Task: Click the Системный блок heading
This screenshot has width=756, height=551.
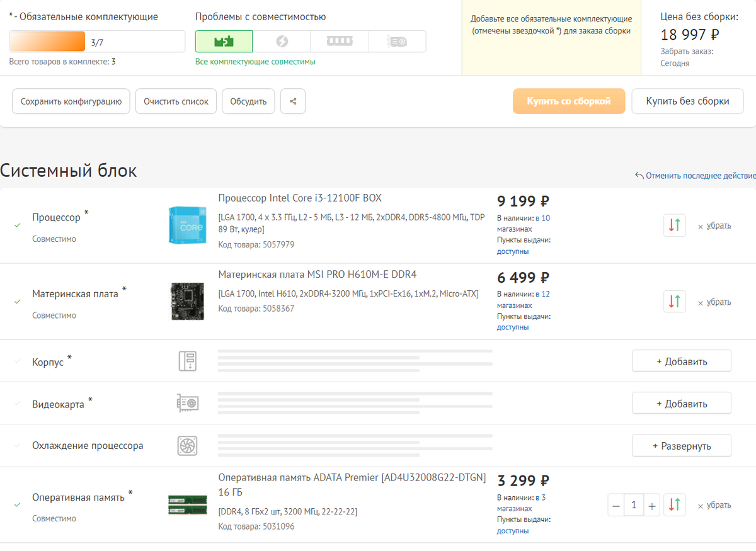Action: 69,171
